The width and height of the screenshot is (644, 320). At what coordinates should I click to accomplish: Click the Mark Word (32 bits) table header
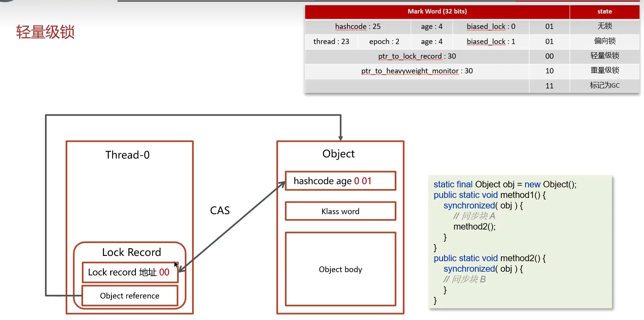pos(437,11)
